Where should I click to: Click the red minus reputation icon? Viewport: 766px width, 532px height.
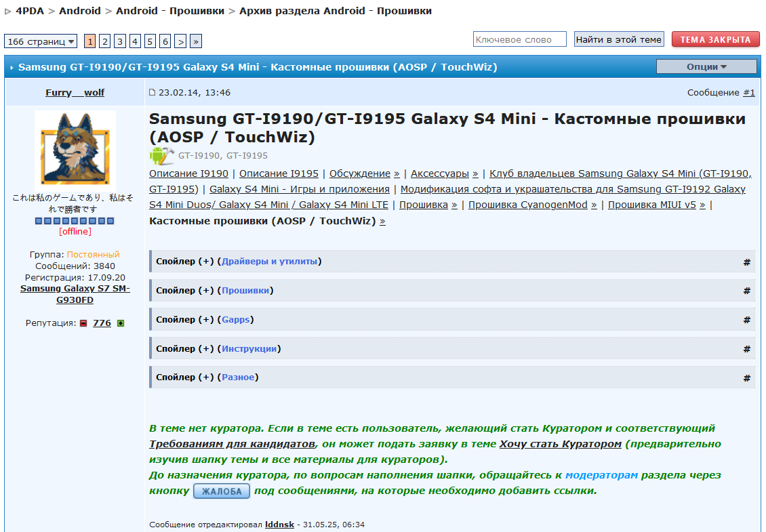point(83,323)
